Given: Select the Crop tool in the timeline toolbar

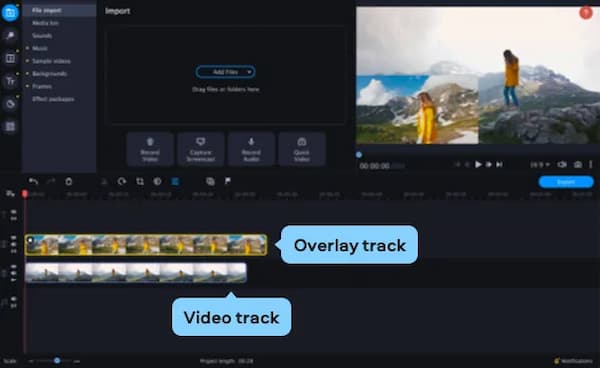Looking at the screenshot, I should [140, 181].
